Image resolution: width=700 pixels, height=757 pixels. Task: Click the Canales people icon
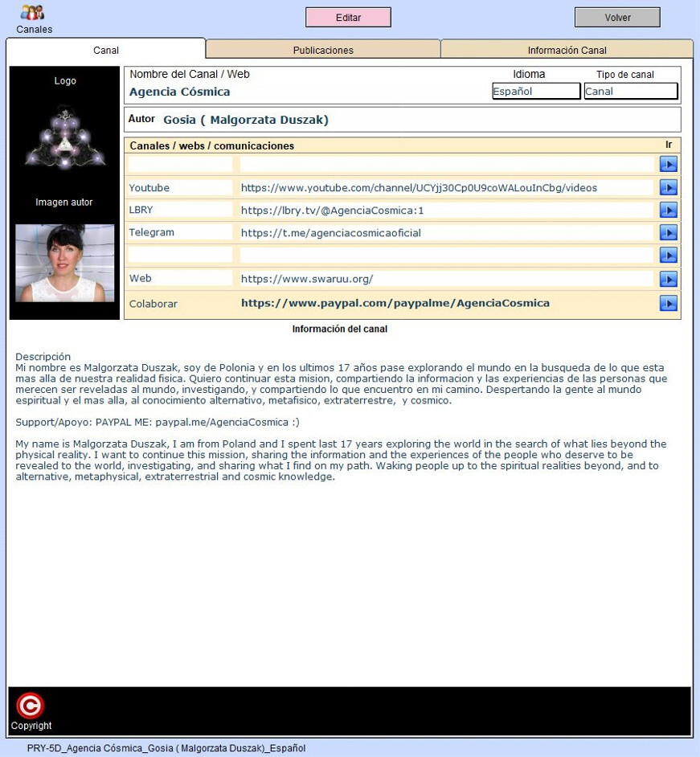pos(32,14)
